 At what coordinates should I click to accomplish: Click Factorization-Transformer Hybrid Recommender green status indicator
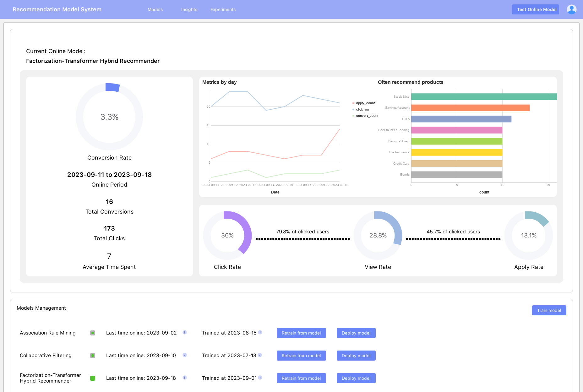click(x=93, y=378)
